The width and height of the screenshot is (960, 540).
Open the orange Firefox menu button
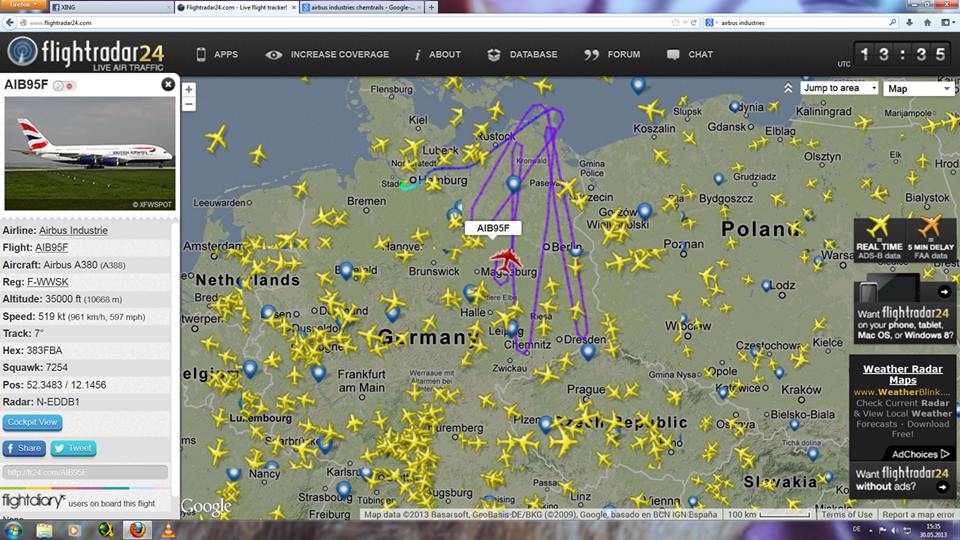22,4
